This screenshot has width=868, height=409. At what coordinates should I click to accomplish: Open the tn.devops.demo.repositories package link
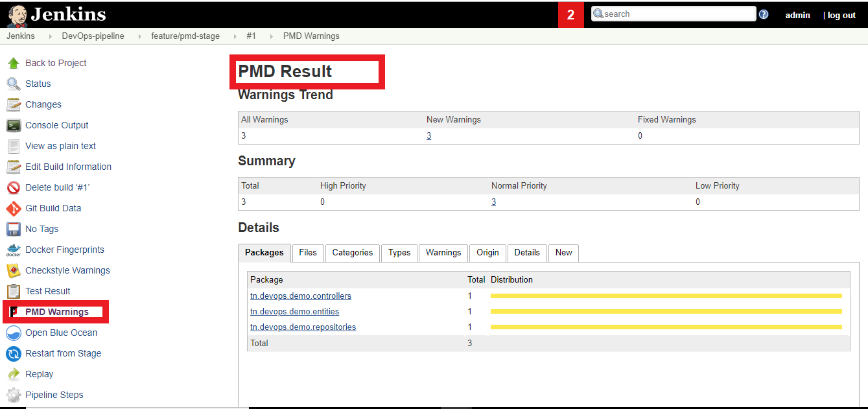pos(303,327)
